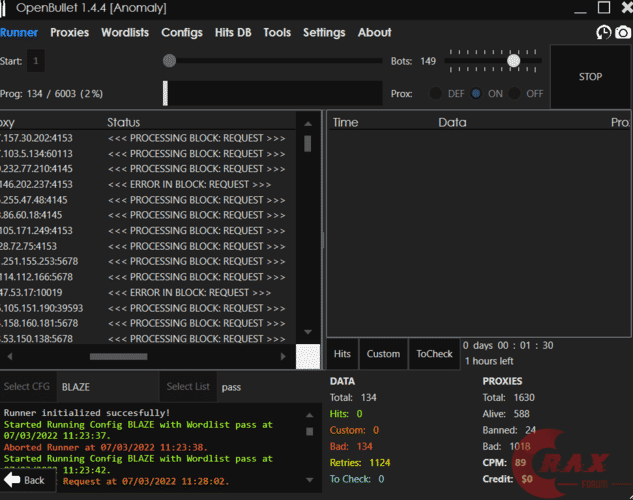Select the DEF proxy mode

point(436,94)
